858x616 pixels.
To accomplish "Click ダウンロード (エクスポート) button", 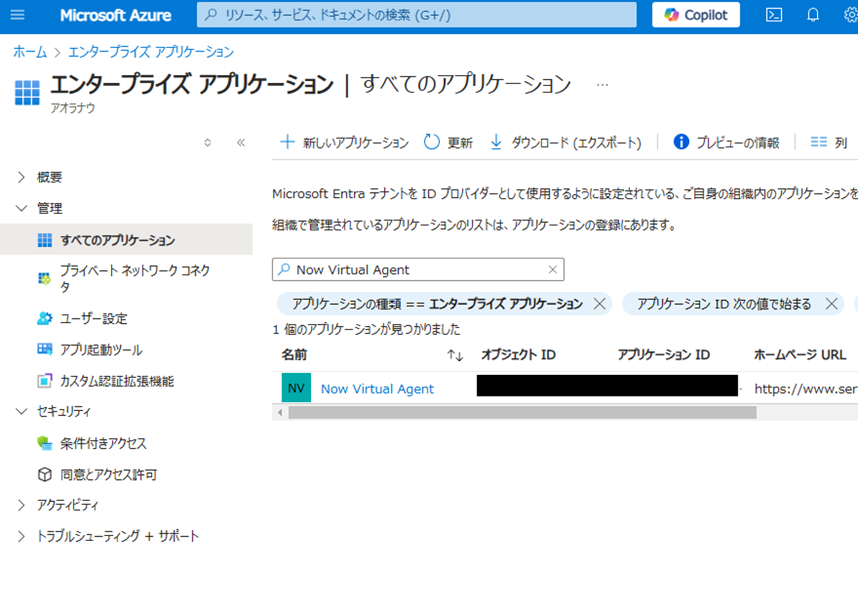I will coord(565,142).
